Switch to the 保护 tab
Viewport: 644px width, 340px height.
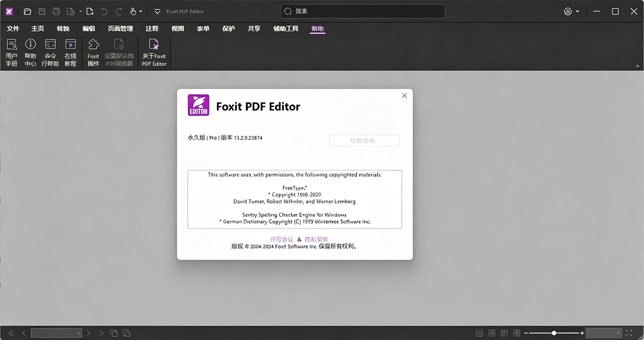(x=229, y=28)
